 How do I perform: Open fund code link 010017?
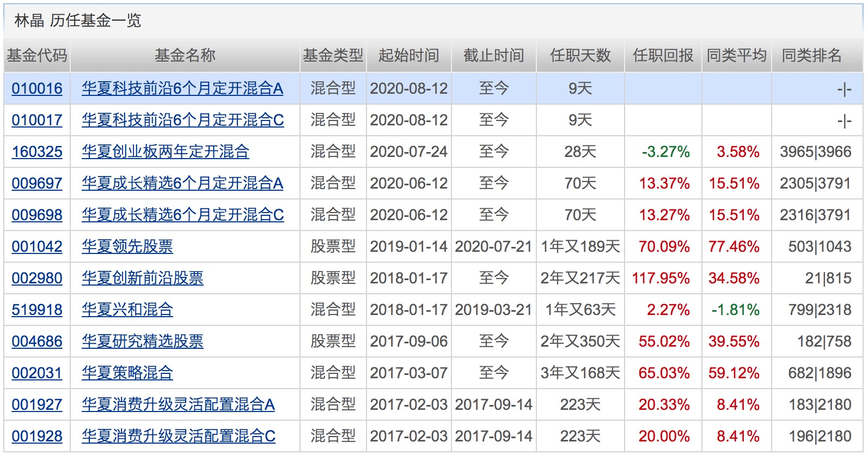pyautogui.click(x=37, y=120)
